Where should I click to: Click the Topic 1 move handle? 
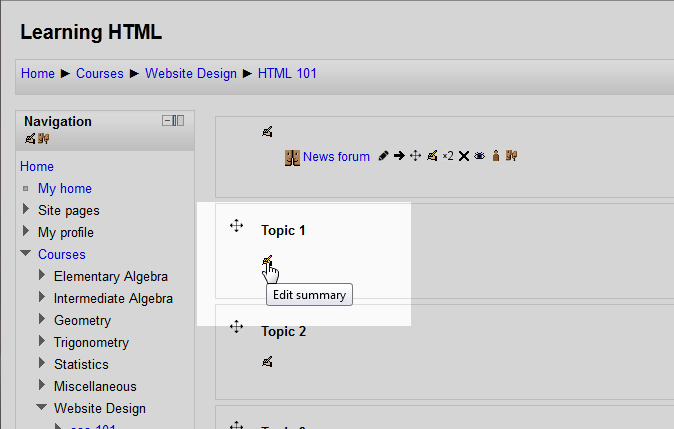tap(237, 227)
